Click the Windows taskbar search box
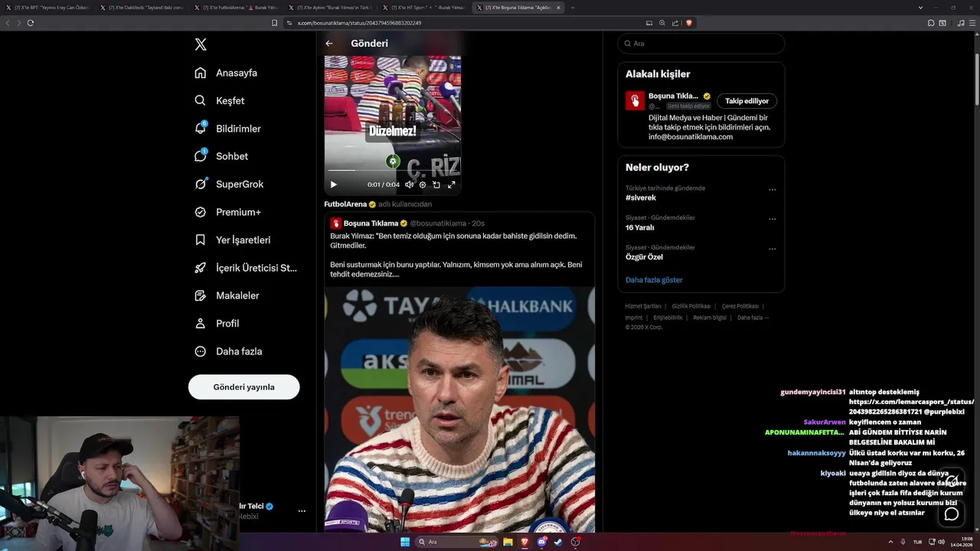This screenshot has height=551, width=980. click(456, 542)
